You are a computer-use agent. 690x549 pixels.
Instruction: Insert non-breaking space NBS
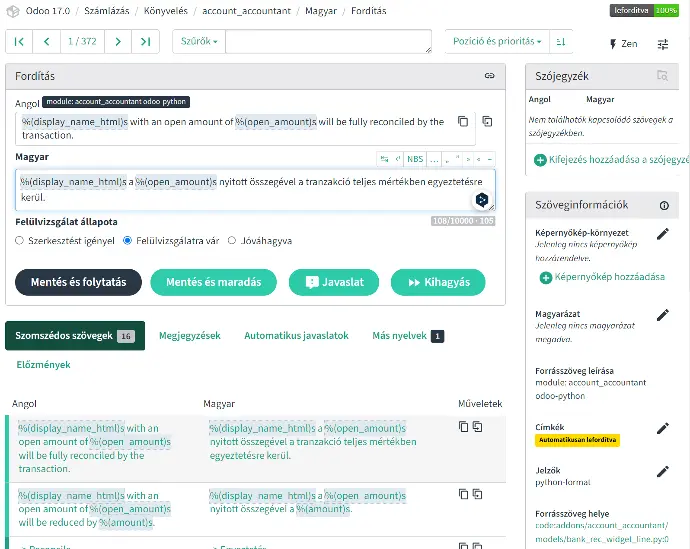pos(415,159)
